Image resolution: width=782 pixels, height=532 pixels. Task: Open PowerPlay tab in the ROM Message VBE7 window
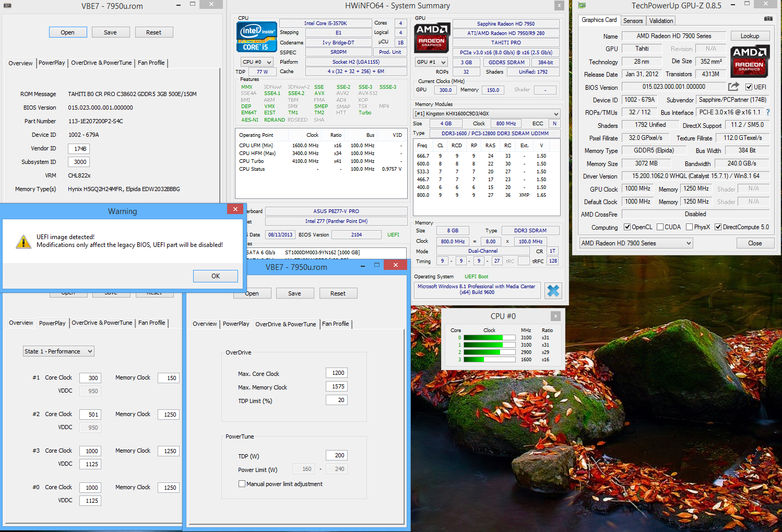coord(52,63)
